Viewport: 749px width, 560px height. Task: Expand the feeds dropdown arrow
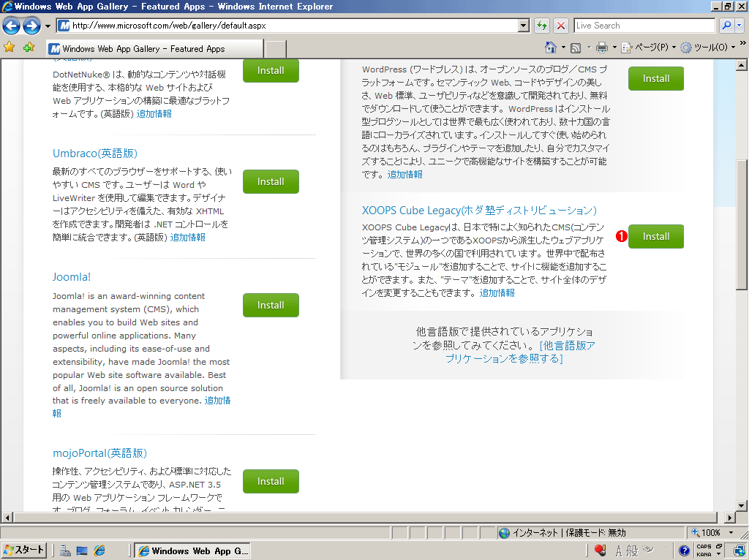pos(589,48)
